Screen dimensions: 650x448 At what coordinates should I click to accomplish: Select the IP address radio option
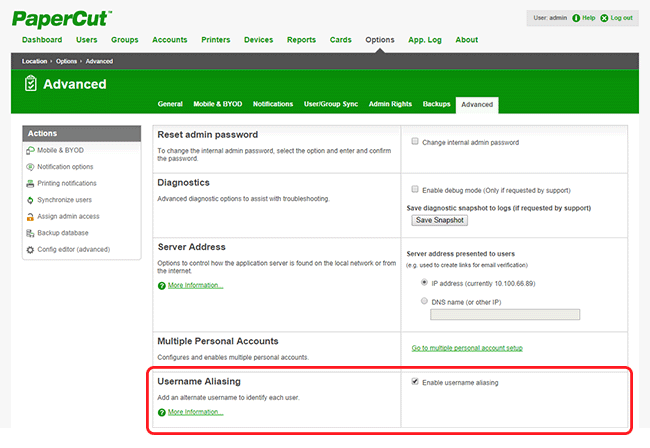pos(424,283)
